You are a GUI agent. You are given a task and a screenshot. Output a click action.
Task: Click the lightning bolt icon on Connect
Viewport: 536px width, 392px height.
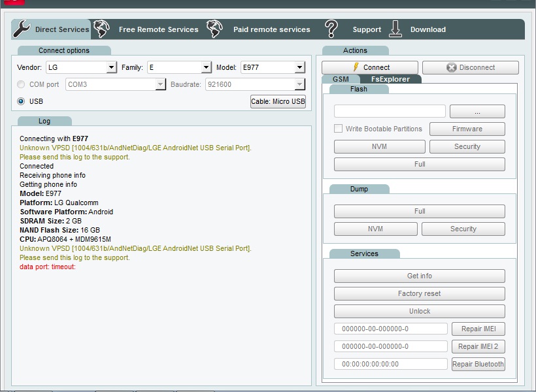click(356, 67)
